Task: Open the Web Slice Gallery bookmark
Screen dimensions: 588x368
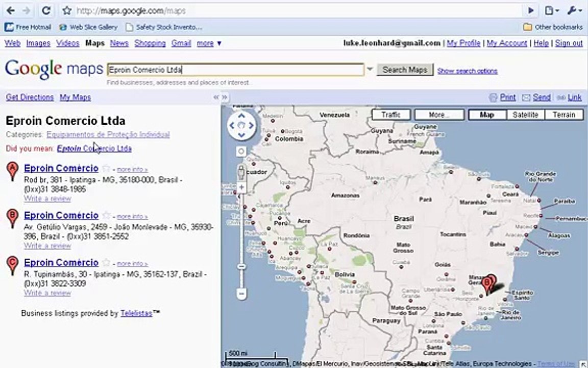Action: [88, 27]
